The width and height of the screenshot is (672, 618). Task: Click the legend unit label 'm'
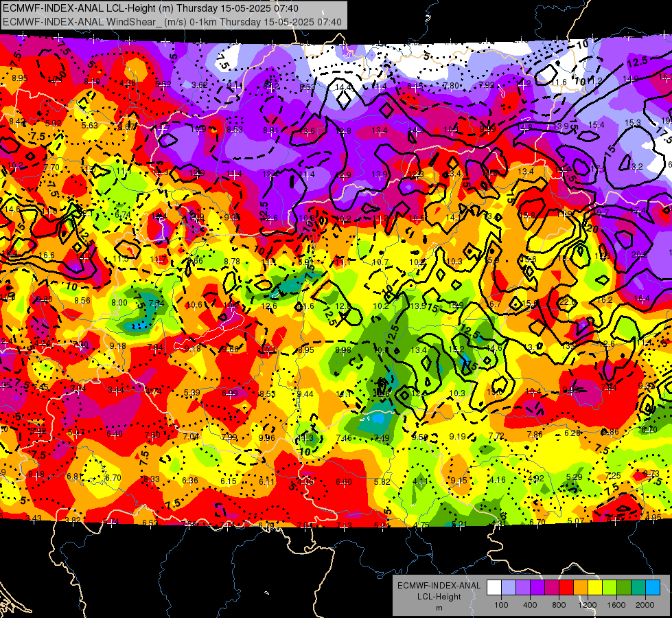tap(439, 608)
